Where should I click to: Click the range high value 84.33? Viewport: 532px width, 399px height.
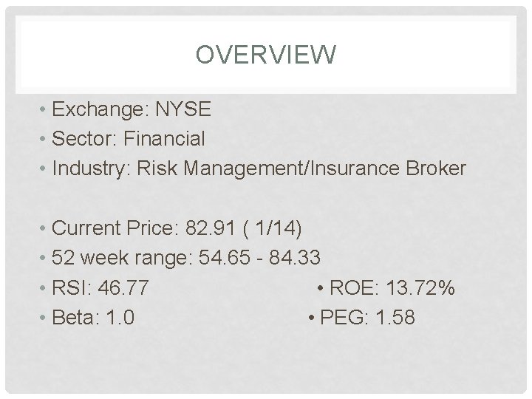[296, 258]
